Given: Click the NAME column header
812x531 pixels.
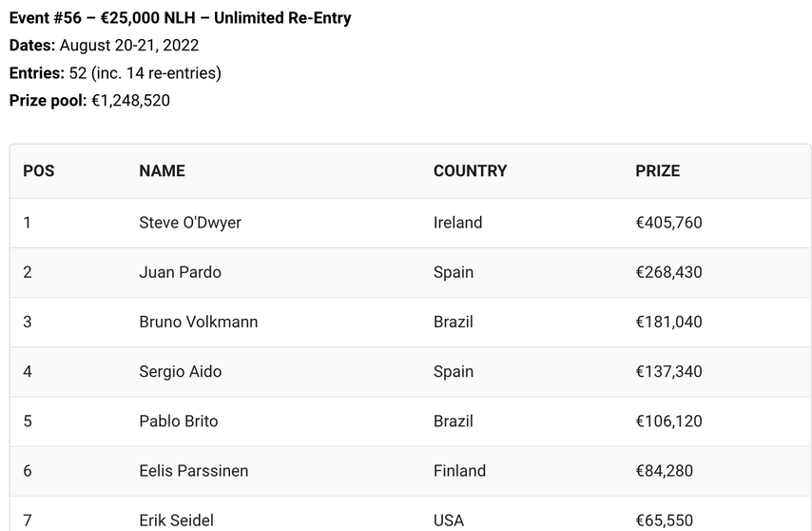Looking at the screenshot, I should click(x=162, y=171).
